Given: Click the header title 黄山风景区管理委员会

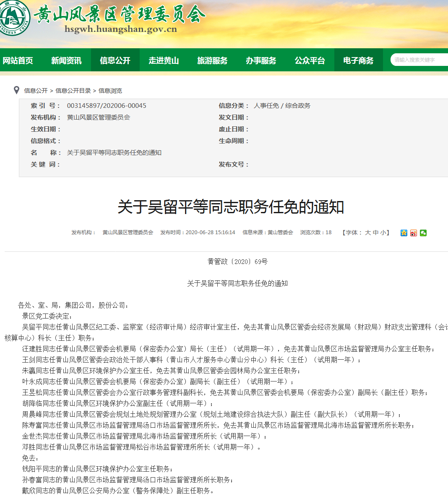Looking at the screenshot, I should [120, 14].
